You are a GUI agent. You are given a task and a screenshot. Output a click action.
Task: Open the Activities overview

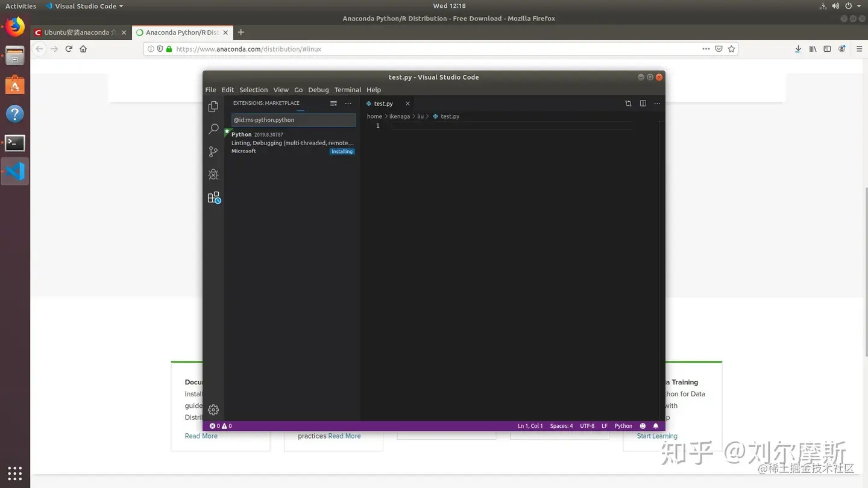pyautogui.click(x=20, y=6)
